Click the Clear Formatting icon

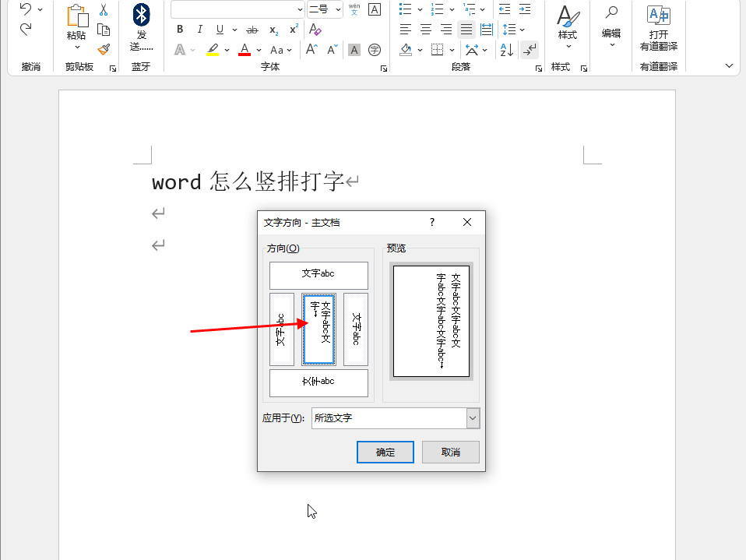(315, 30)
